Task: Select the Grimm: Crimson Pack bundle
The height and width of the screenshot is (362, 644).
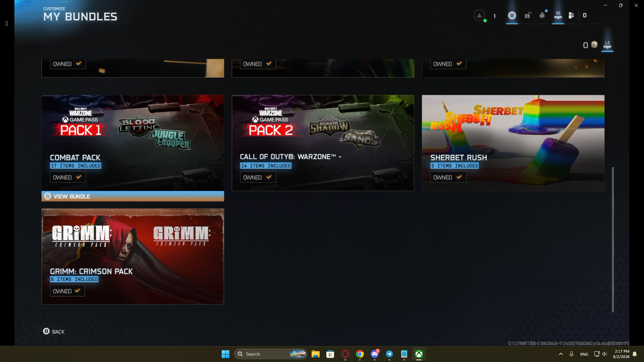Action: 133,256
